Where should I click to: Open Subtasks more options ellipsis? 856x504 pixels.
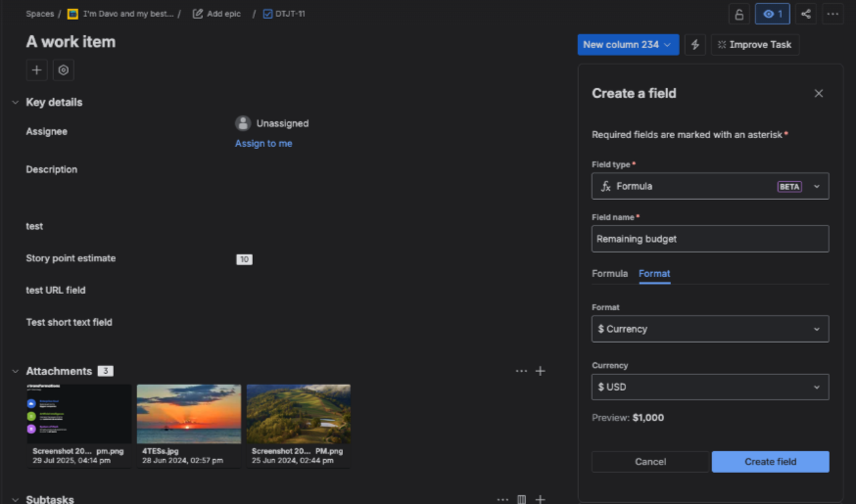502,499
